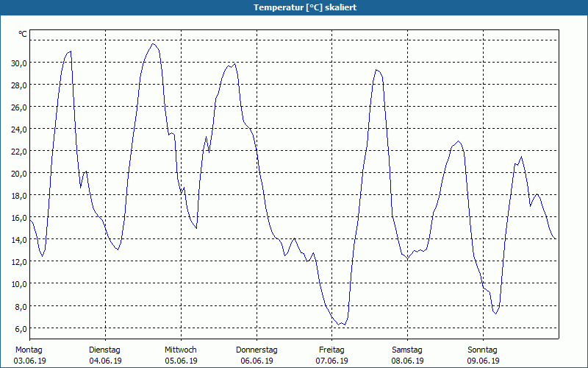Click the 12,0 y-axis label
The height and width of the screenshot is (368, 588).
tap(19, 262)
